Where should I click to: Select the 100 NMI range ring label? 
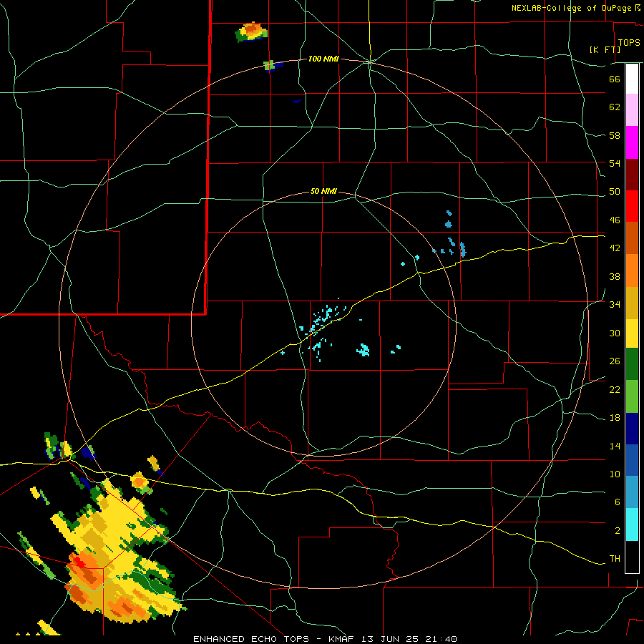point(323,59)
